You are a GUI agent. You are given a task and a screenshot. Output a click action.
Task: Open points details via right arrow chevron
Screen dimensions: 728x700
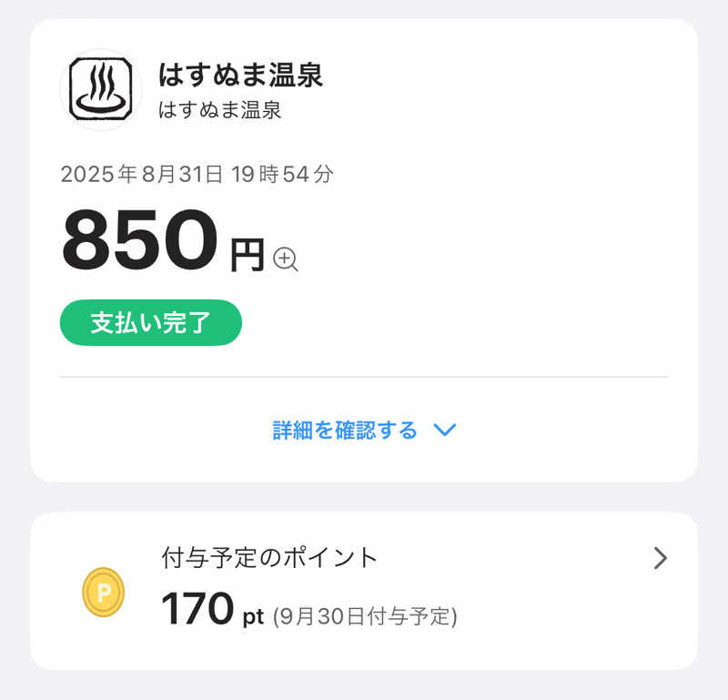pyautogui.click(x=661, y=558)
